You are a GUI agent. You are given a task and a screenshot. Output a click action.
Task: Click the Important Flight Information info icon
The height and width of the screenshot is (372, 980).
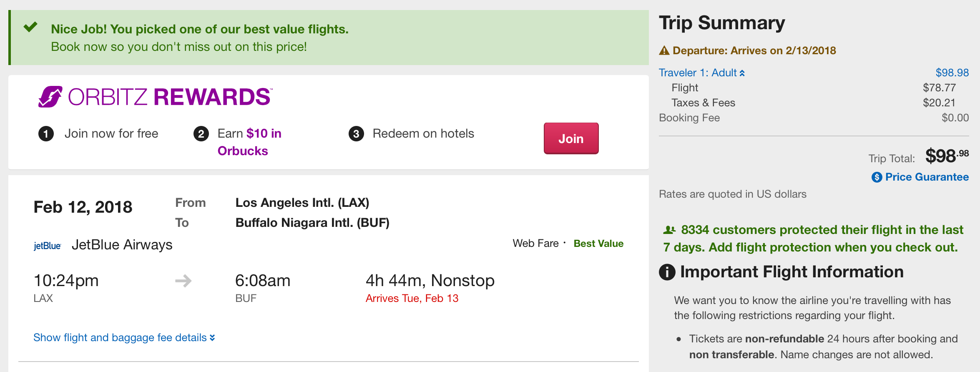667,272
